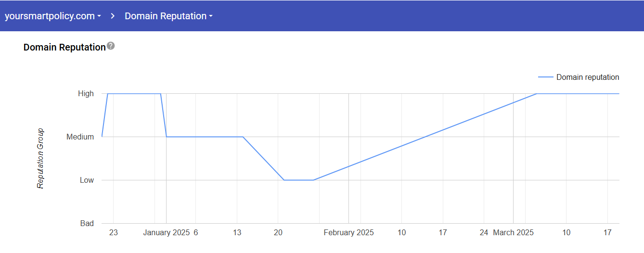
Task: Expand the Domain Reputation dropdown in top bar
Action: coord(168,16)
